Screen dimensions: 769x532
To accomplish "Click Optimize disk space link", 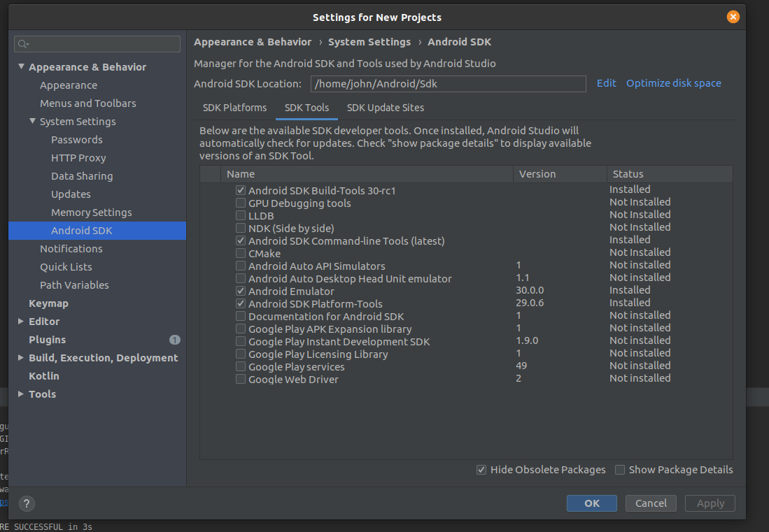I will click(673, 83).
